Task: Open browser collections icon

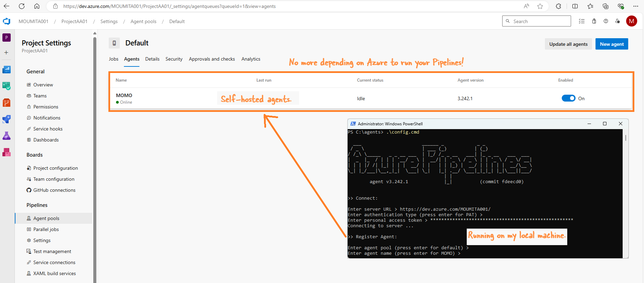Action: (x=605, y=6)
